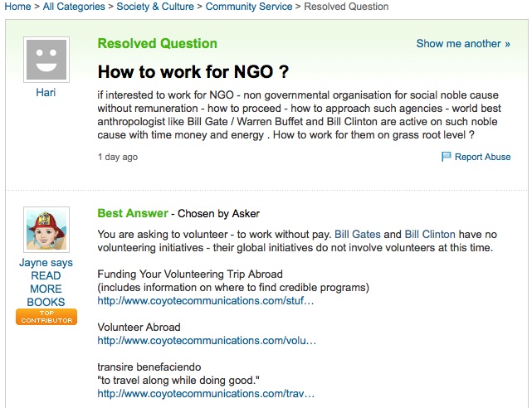Screen dimensions: 532x408
Task: Follow the Bill Clinton hyperlink
Action: coord(430,234)
